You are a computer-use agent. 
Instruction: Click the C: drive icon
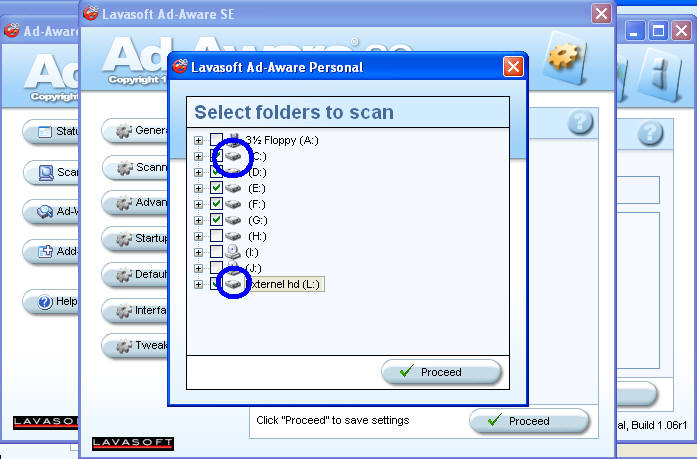click(x=232, y=156)
